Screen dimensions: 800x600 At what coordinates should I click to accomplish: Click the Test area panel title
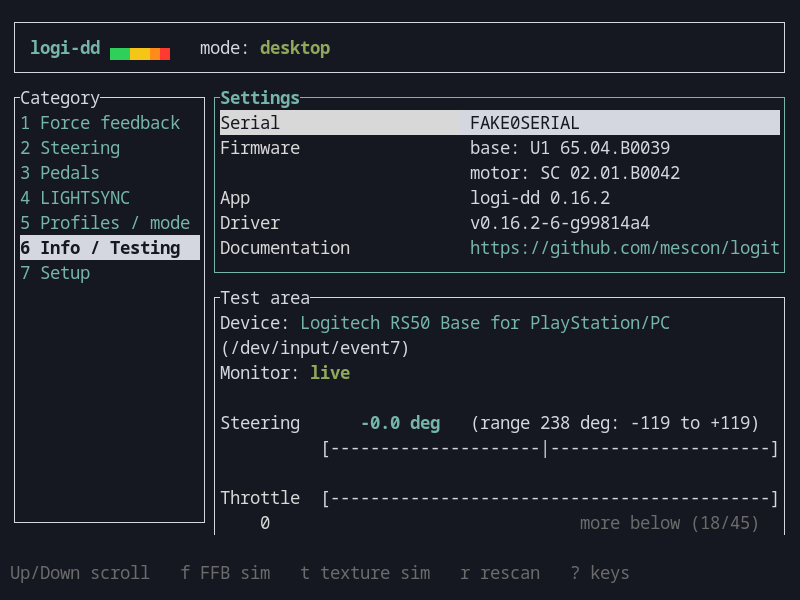265,298
